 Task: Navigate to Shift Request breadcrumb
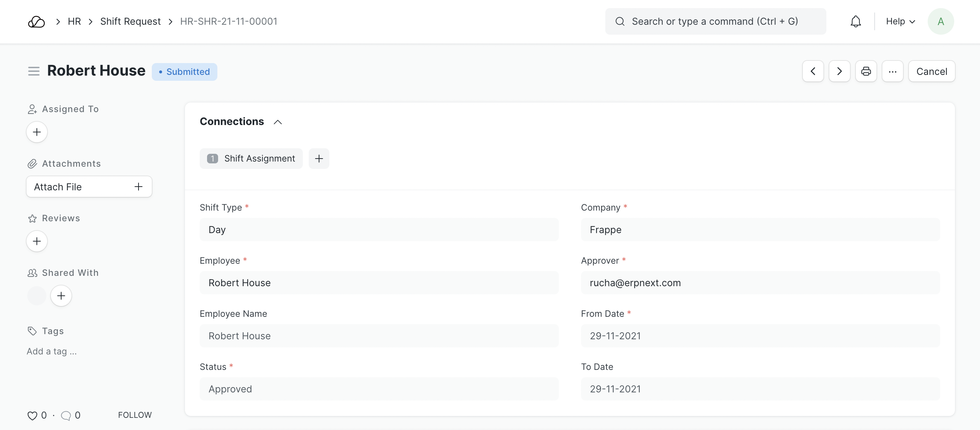click(x=130, y=22)
